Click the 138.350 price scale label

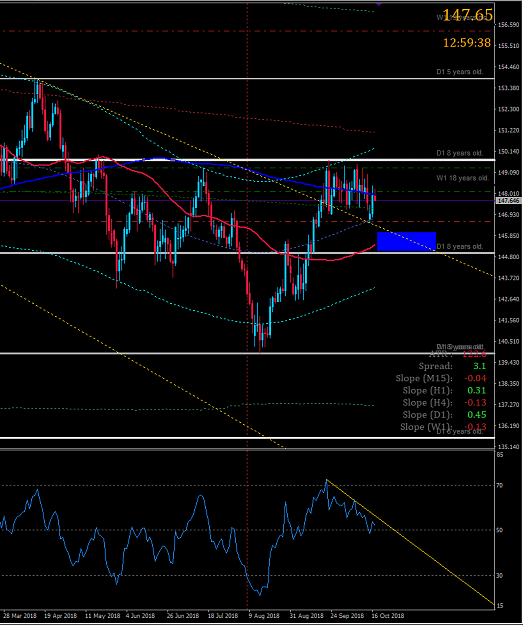coord(509,384)
